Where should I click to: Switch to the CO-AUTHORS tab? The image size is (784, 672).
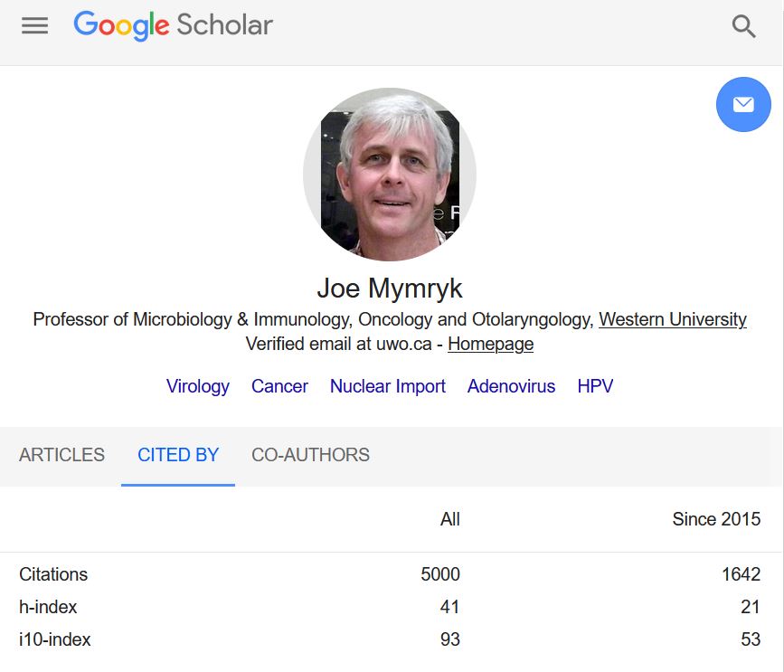pos(310,455)
